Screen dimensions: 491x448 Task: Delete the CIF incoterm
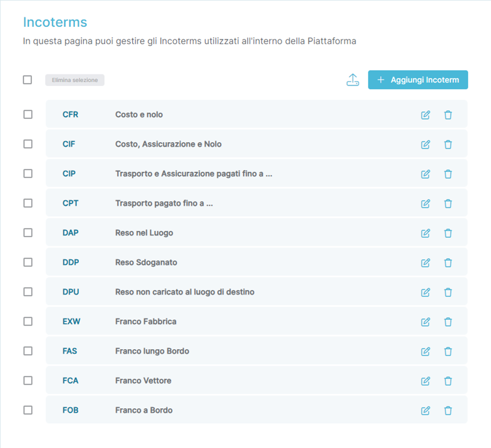[448, 144]
